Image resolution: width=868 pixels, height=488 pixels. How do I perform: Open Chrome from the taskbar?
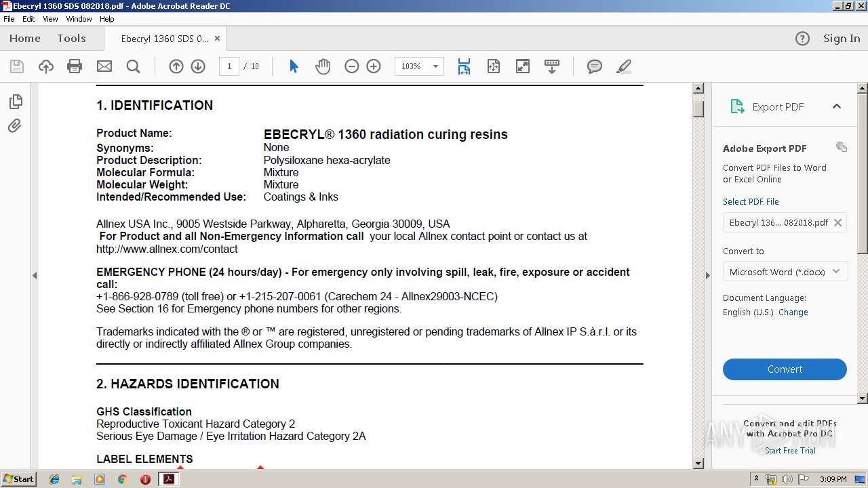click(122, 479)
